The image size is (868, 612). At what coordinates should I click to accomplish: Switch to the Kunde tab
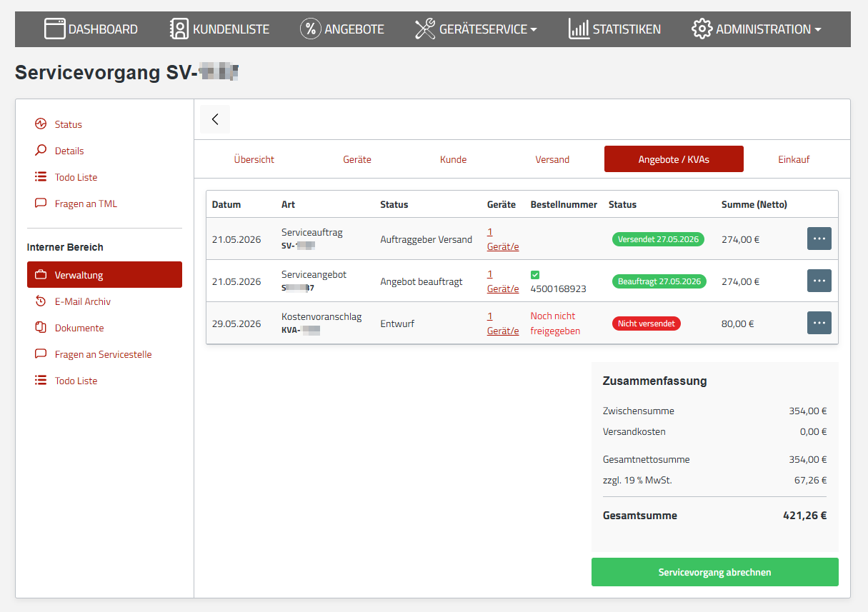point(454,159)
